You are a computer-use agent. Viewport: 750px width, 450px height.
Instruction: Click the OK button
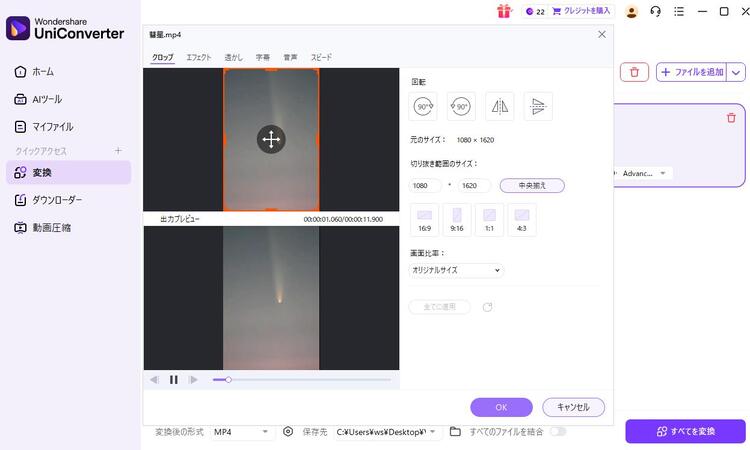click(x=501, y=407)
